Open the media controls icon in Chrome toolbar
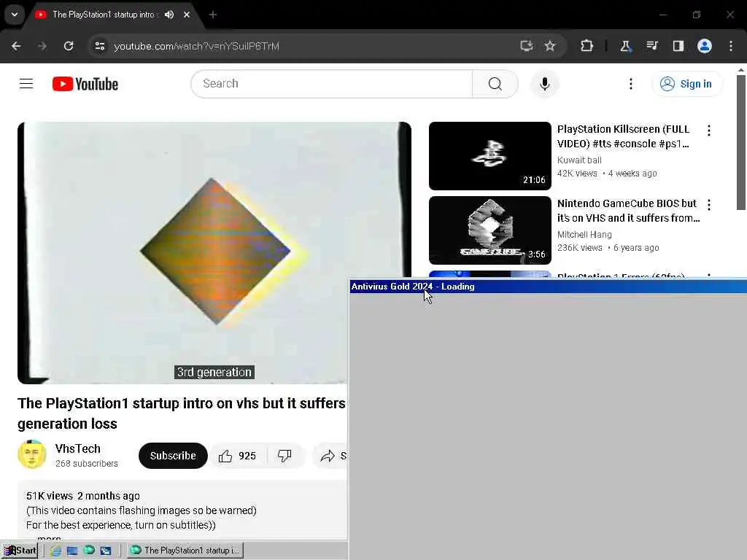The image size is (747, 560). pos(651,46)
